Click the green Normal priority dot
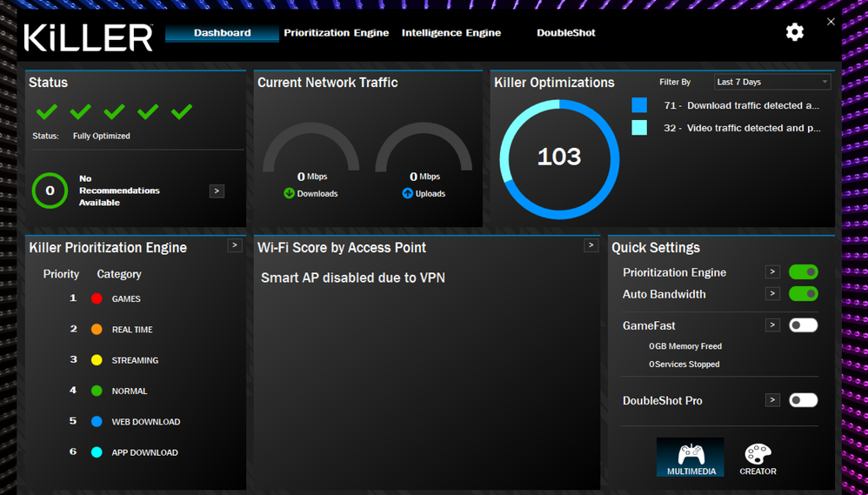 (x=97, y=391)
